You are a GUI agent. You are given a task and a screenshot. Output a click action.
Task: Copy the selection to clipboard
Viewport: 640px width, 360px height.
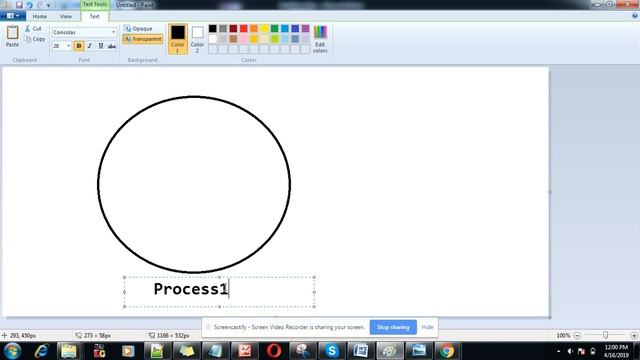35,39
